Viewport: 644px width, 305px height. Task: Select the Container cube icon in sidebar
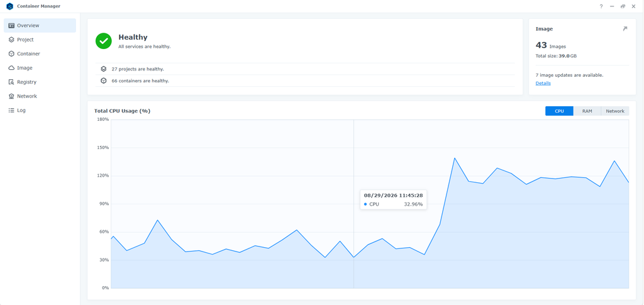[x=11, y=54]
